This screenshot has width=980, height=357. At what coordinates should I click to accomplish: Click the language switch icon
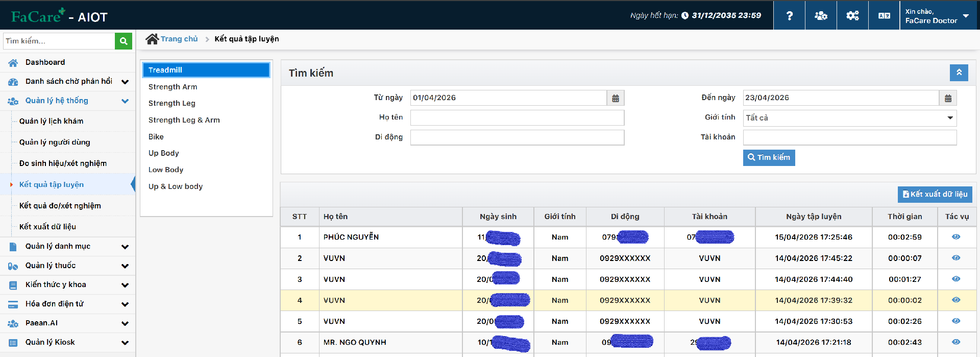coord(884,16)
